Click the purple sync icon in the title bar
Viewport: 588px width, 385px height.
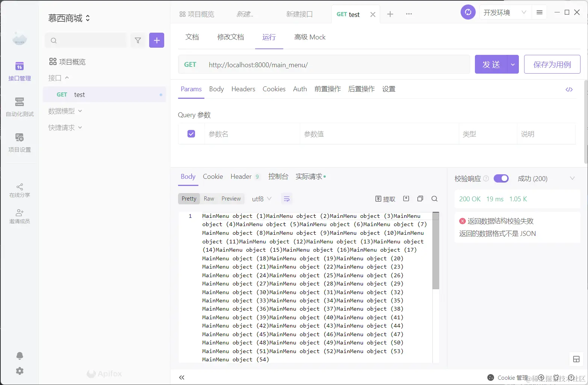tap(468, 12)
